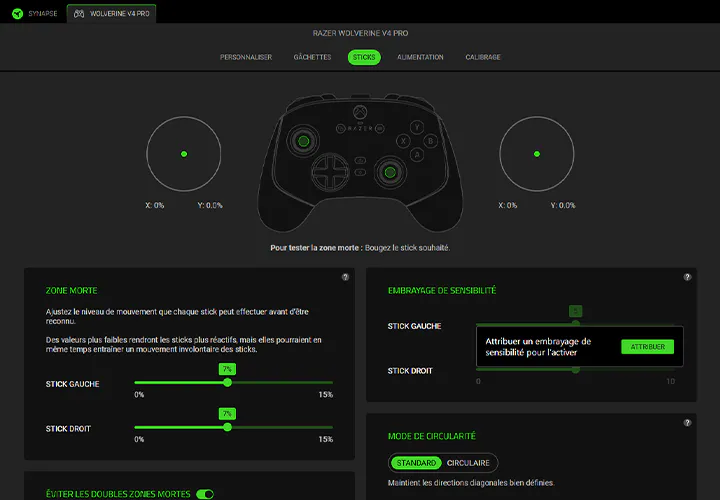Open the Alimentation tab

tap(420, 57)
